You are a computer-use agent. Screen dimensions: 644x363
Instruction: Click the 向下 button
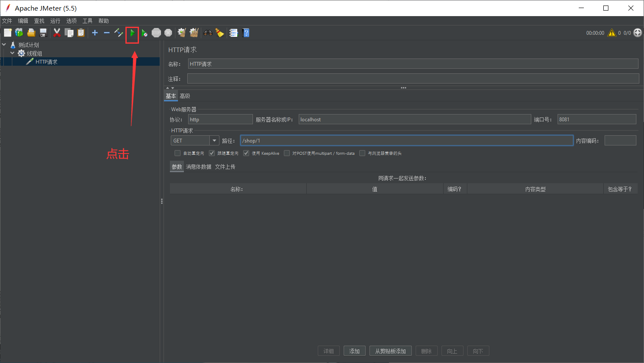[478, 351]
